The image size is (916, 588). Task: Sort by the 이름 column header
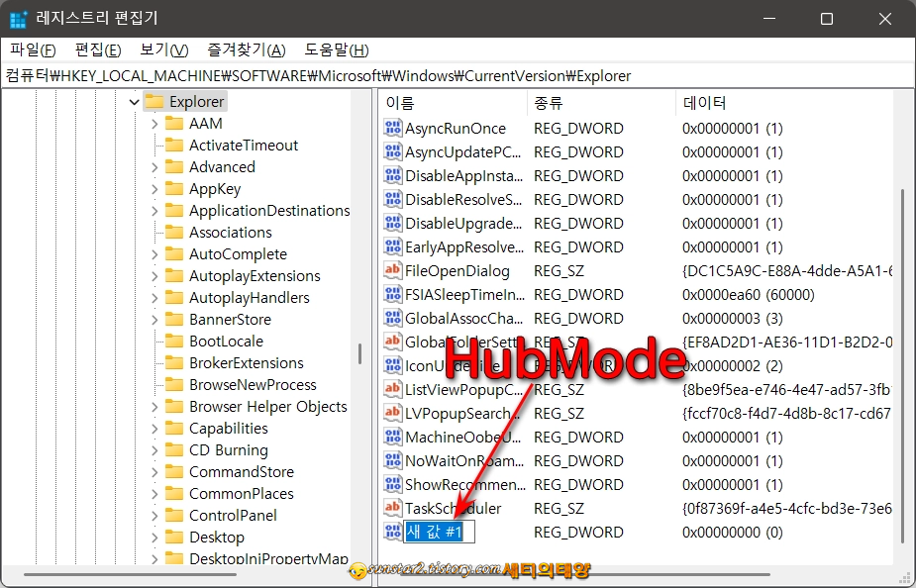coord(453,103)
